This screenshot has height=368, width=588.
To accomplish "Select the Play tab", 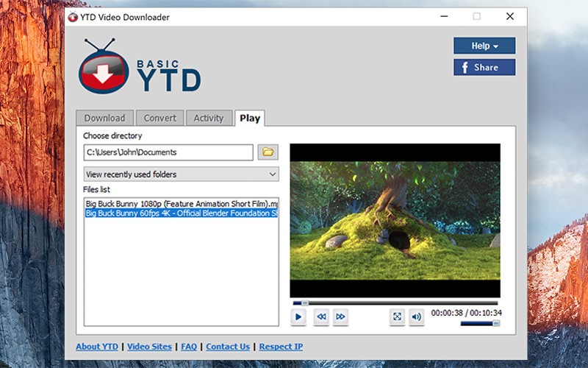I will [250, 118].
